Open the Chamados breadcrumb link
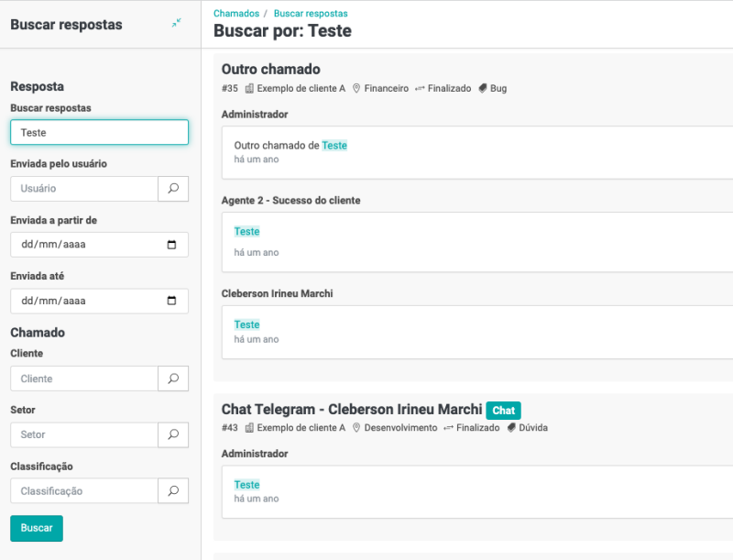 click(235, 14)
